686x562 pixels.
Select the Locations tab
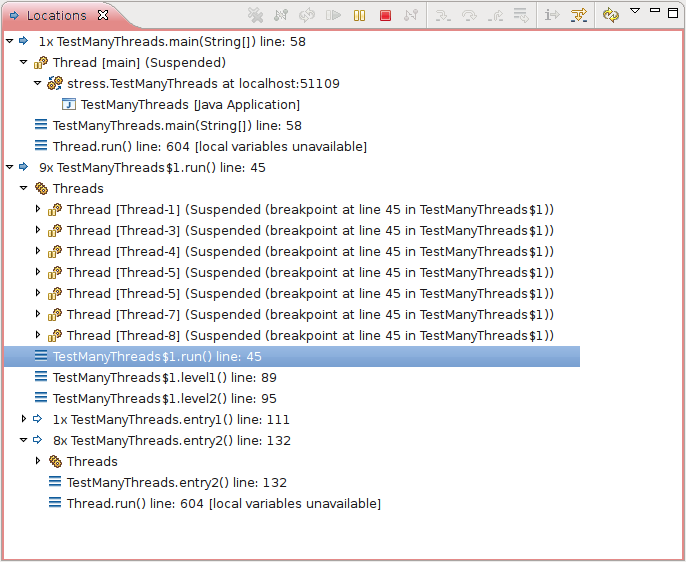[x=56, y=16]
